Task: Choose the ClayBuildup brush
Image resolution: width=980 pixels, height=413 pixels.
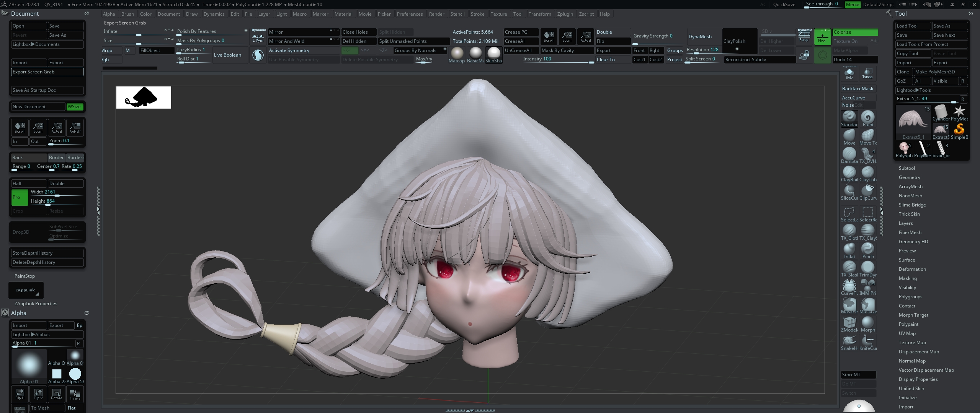Action: coord(849,174)
